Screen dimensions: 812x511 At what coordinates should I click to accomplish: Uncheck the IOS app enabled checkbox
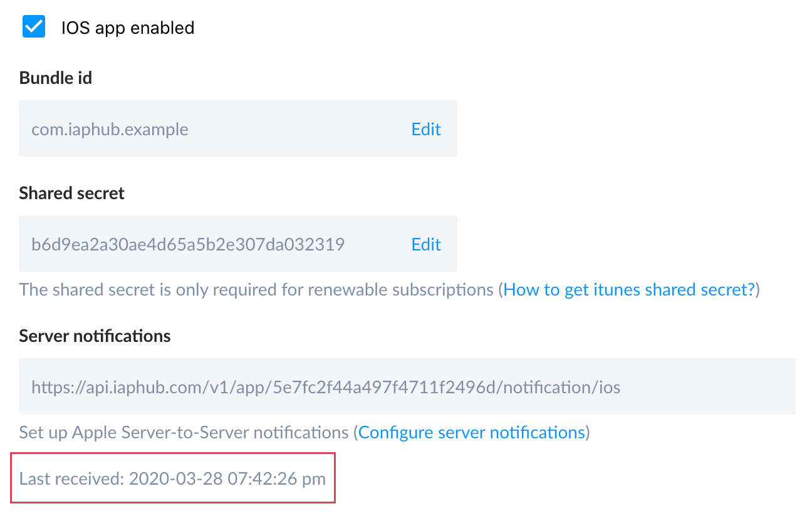(34, 27)
